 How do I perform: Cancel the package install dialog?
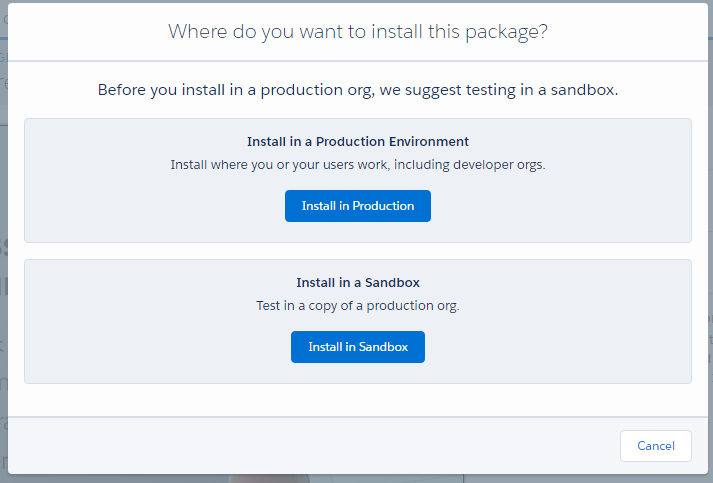(656, 446)
